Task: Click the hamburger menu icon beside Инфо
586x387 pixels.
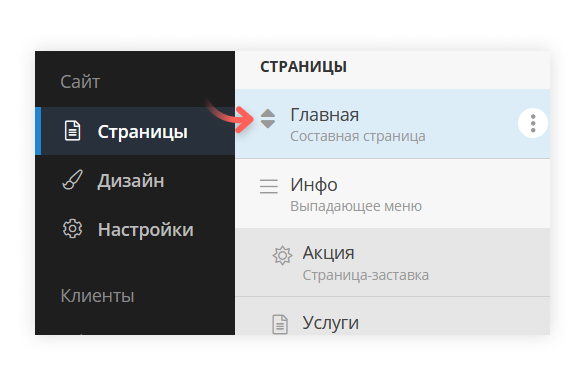Action: [x=269, y=186]
